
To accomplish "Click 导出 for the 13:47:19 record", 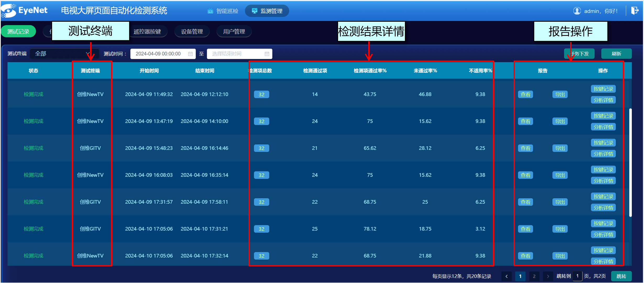I will [x=560, y=121].
